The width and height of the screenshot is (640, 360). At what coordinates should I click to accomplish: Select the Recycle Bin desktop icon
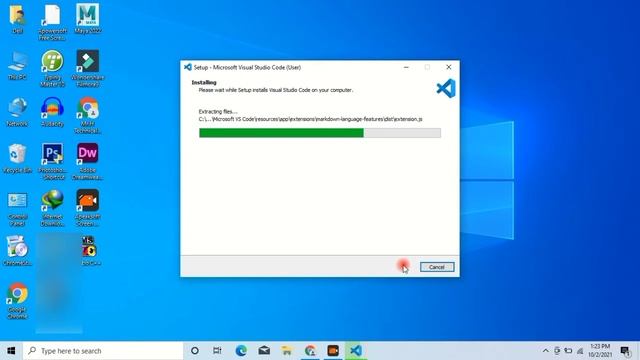click(17, 158)
